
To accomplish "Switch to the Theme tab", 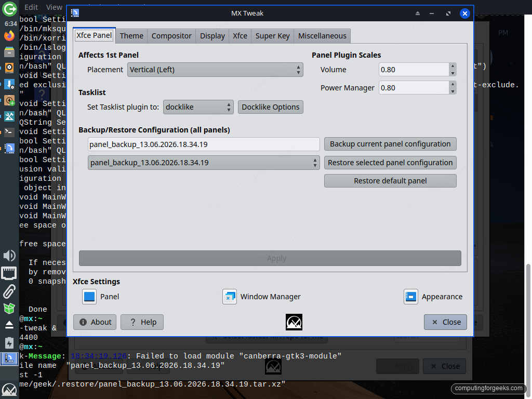I will (x=131, y=36).
